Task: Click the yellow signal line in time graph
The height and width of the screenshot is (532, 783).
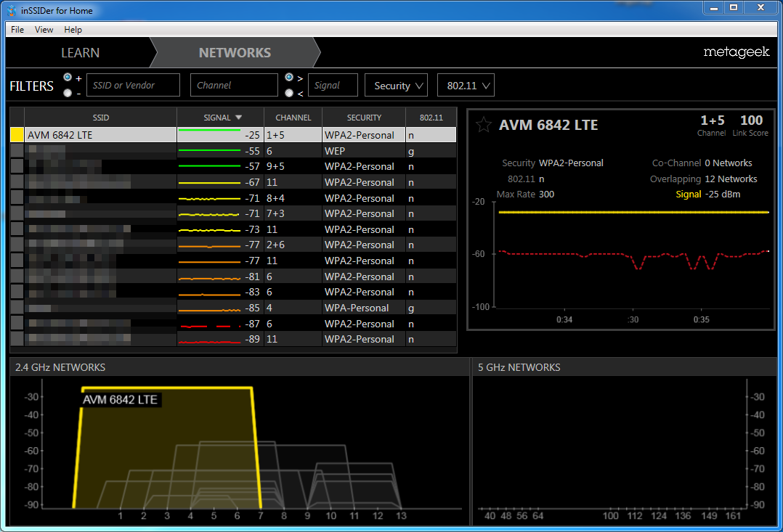Action: [x=633, y=212]
